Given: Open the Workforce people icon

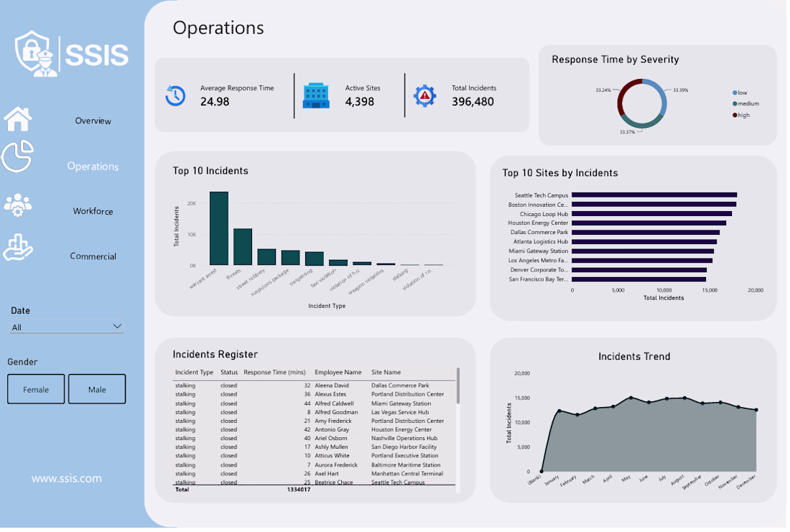Looking at the screenshot, I should pyautogui.click(x=18, y=205).
